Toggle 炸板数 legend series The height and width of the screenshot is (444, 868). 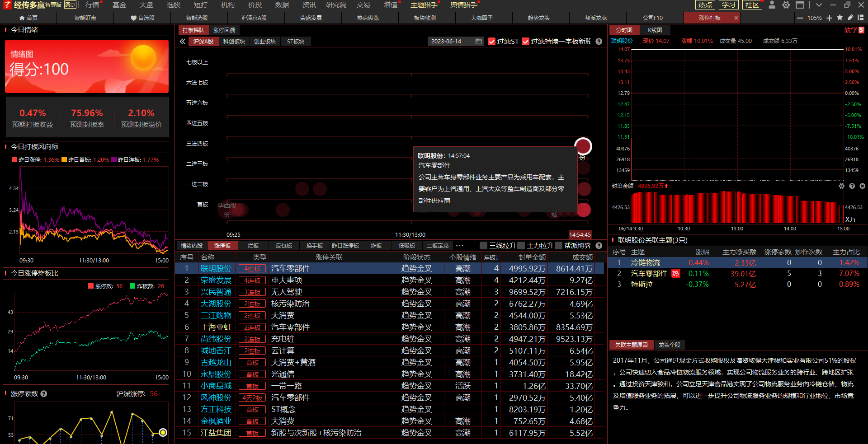coord(147,286)
